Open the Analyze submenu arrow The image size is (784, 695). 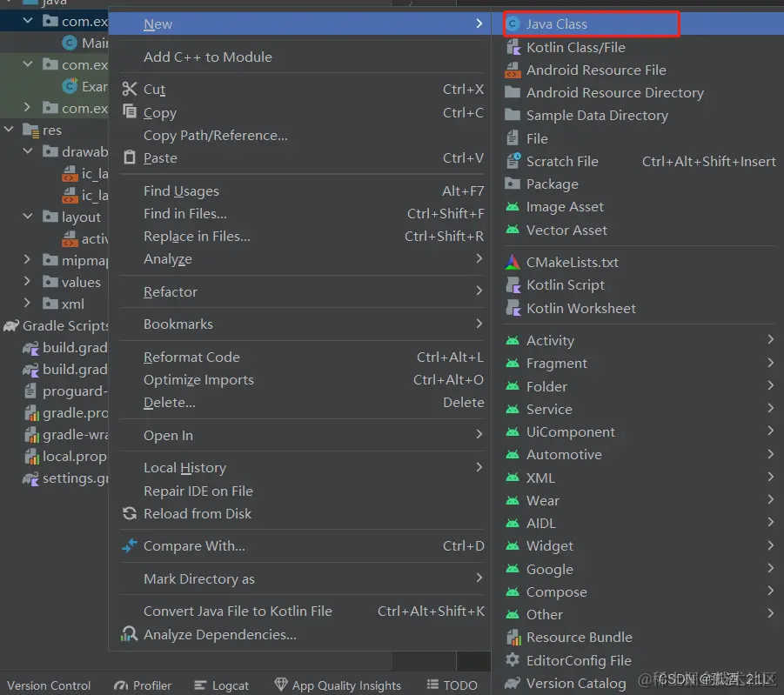479,258
